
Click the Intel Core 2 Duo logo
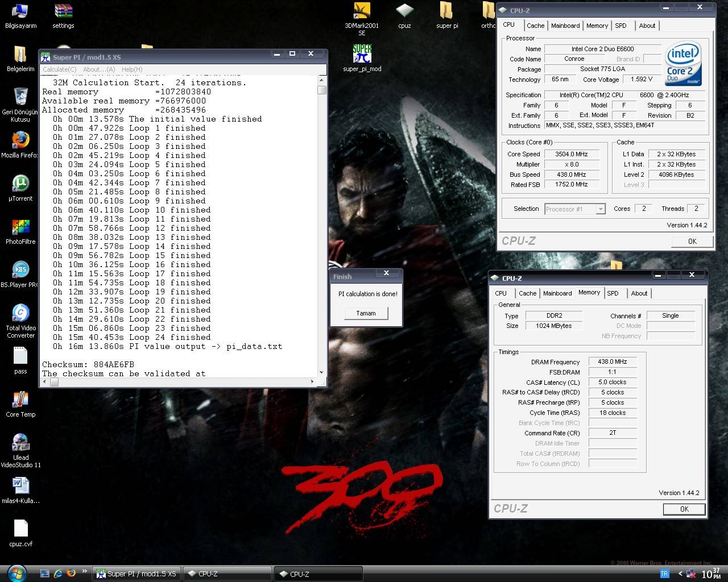(684, 63)
